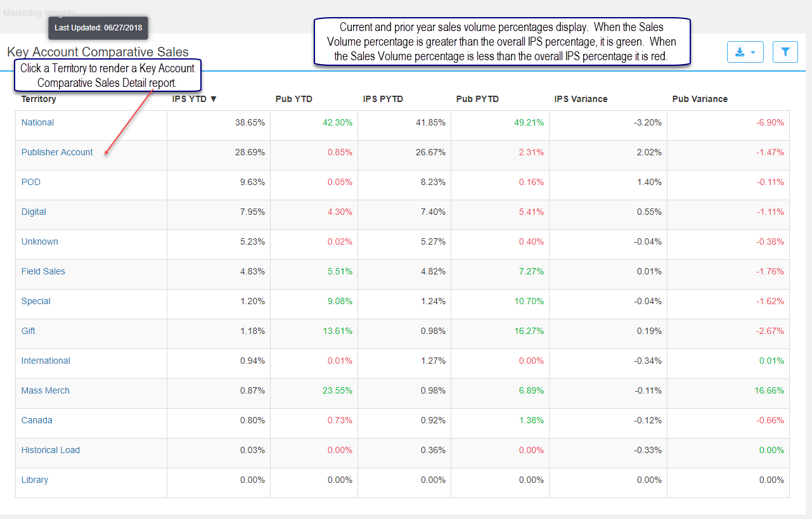Sort by the Pub PYTD column header
Viewport: 812px width, 519px height.
477,99
